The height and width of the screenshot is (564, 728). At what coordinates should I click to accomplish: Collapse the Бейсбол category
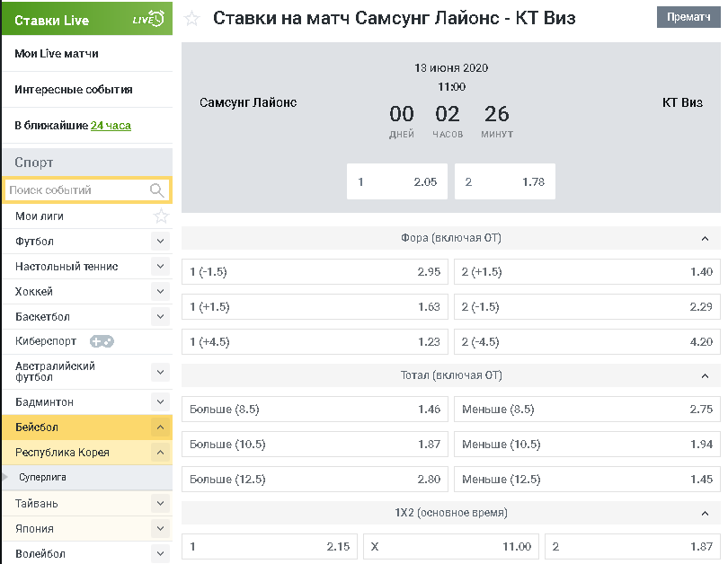tap(160, 427)
